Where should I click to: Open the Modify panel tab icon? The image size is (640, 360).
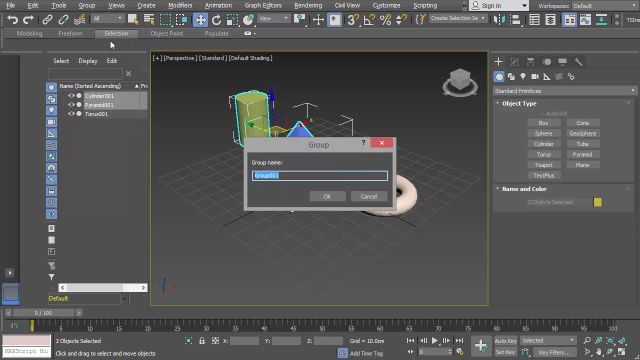tap(514, 62)
